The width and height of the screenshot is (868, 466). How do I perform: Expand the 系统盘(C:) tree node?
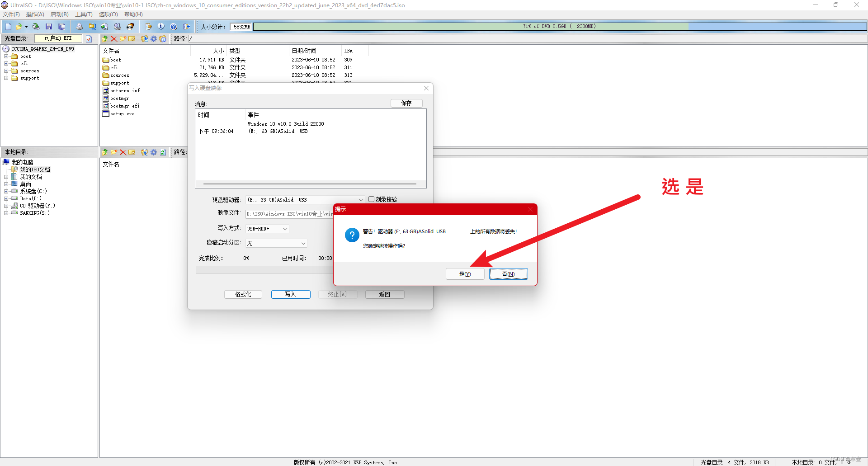(6, 191)
